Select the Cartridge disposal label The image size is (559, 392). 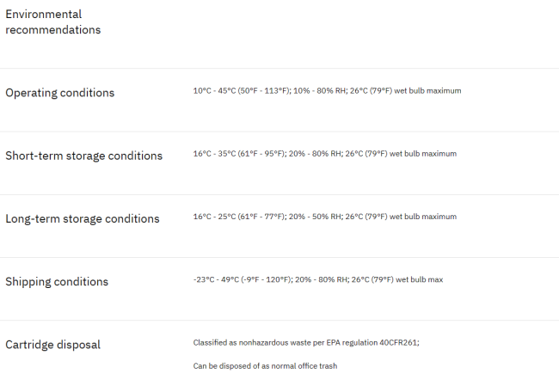pyautogui.click(x=52, y=345)
